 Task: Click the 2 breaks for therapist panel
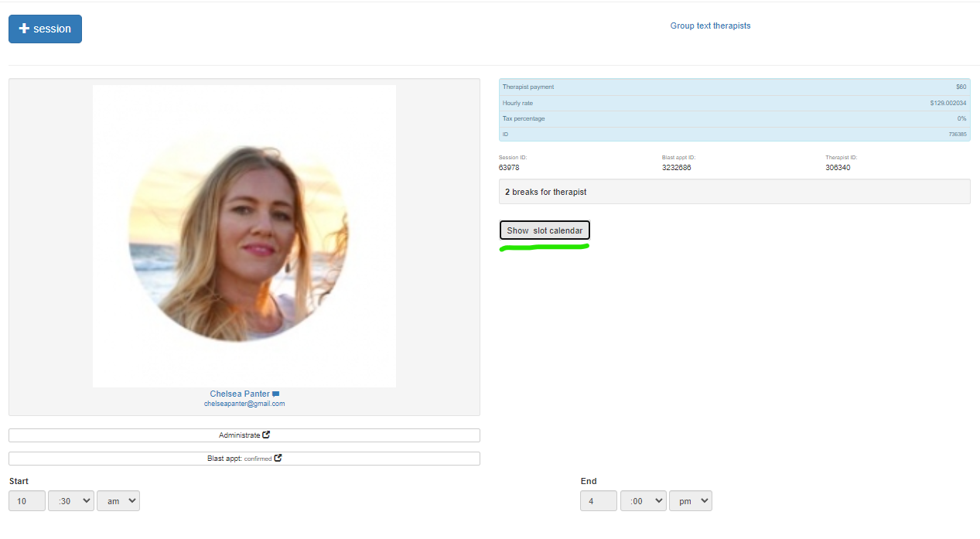pos(734,192)
